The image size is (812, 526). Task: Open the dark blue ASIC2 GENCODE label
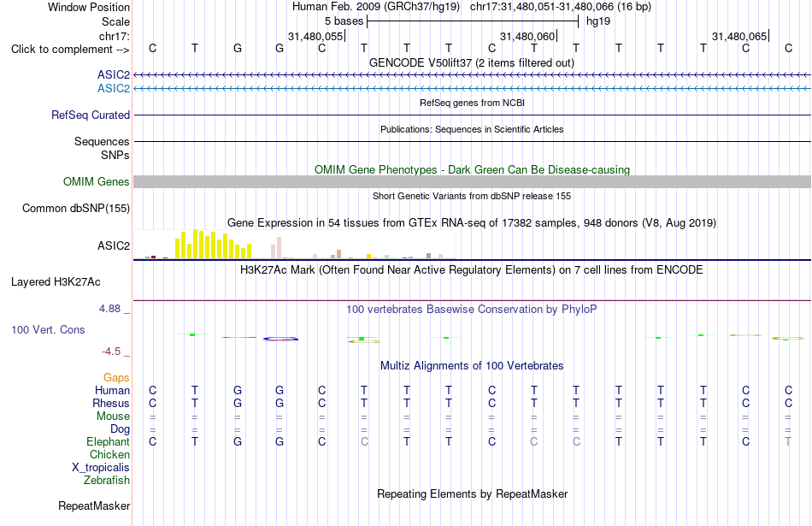114,75
